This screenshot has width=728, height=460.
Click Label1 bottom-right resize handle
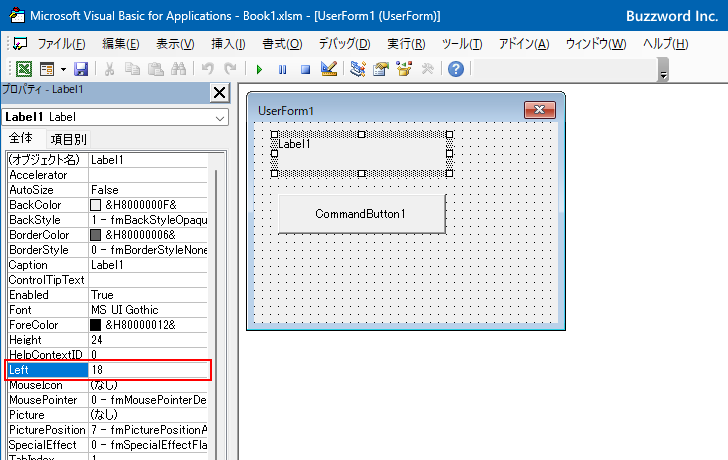tap(449, 174)
